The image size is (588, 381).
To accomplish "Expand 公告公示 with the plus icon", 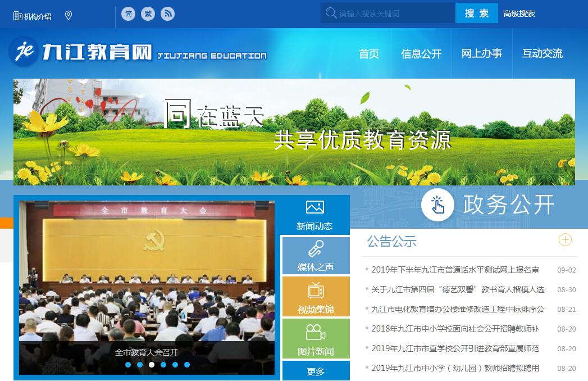I will (x=565, y=240).
